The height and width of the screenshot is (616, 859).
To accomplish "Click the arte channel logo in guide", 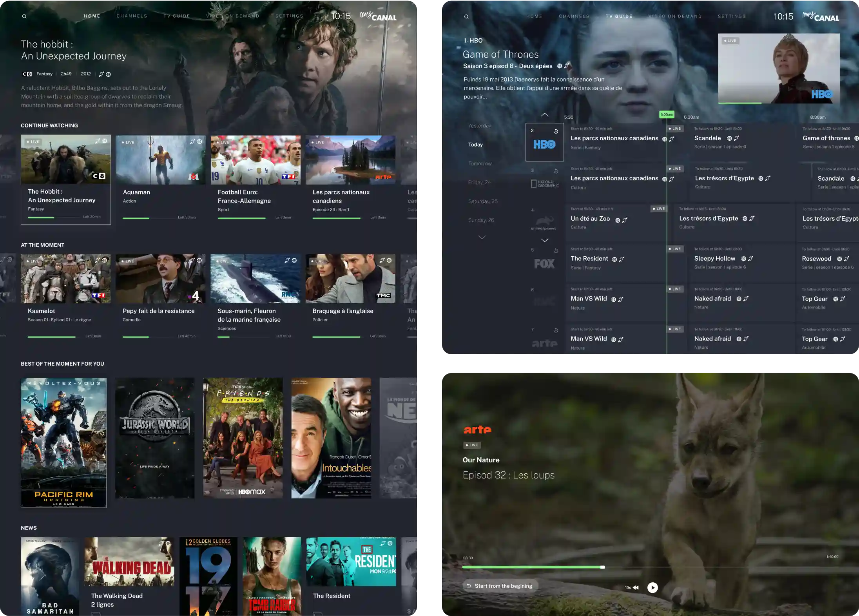I will click(544, 344).
